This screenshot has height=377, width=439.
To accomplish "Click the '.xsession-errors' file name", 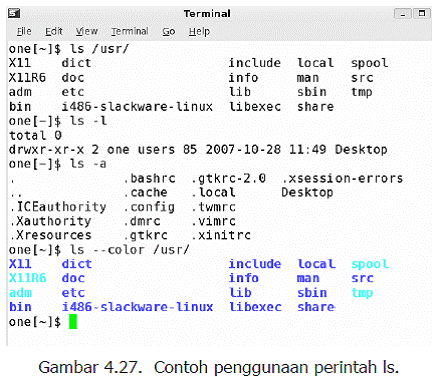I will pyautogui.click(x=343, y=178).
